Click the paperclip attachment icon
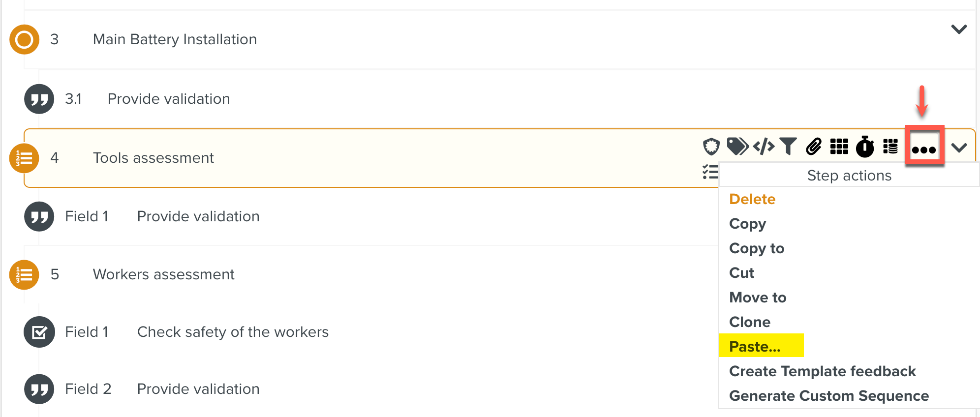980x417 pixels. point(814,147)
